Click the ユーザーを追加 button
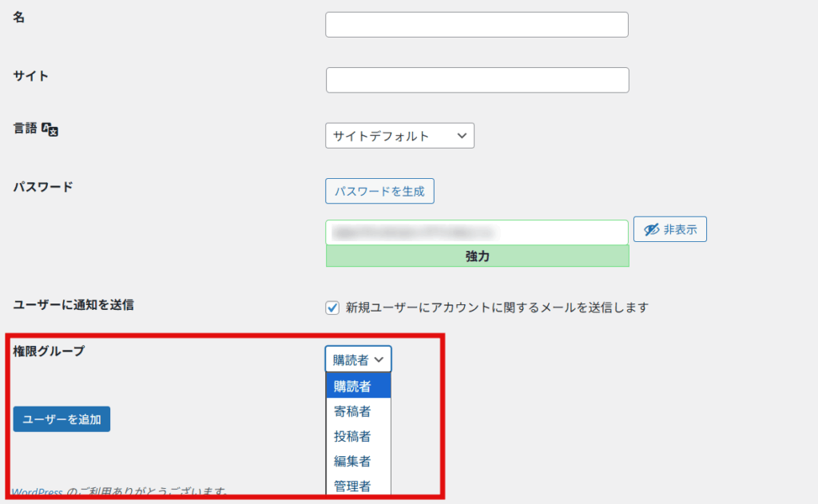The image size is (818, 504). (x=62, y=419)
